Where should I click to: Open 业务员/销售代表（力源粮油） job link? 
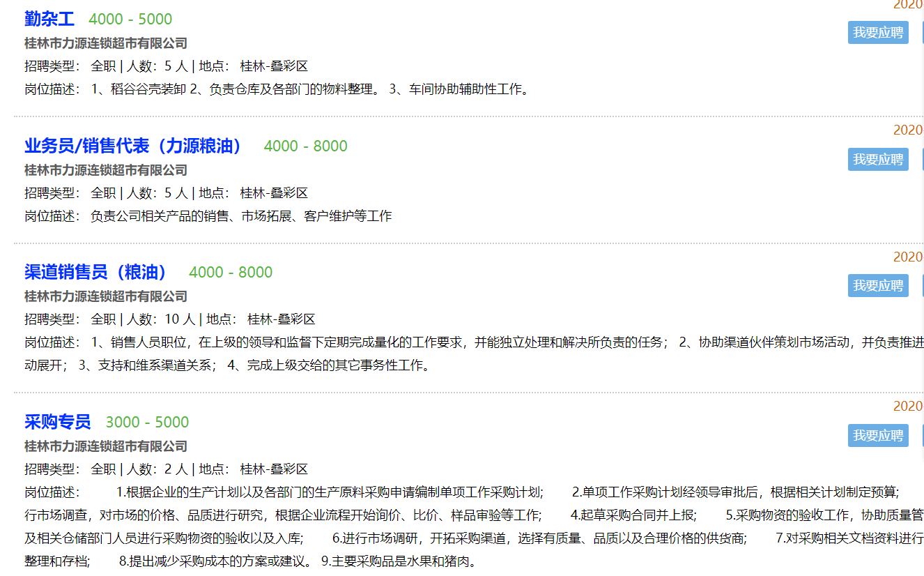tap(134, 146)
